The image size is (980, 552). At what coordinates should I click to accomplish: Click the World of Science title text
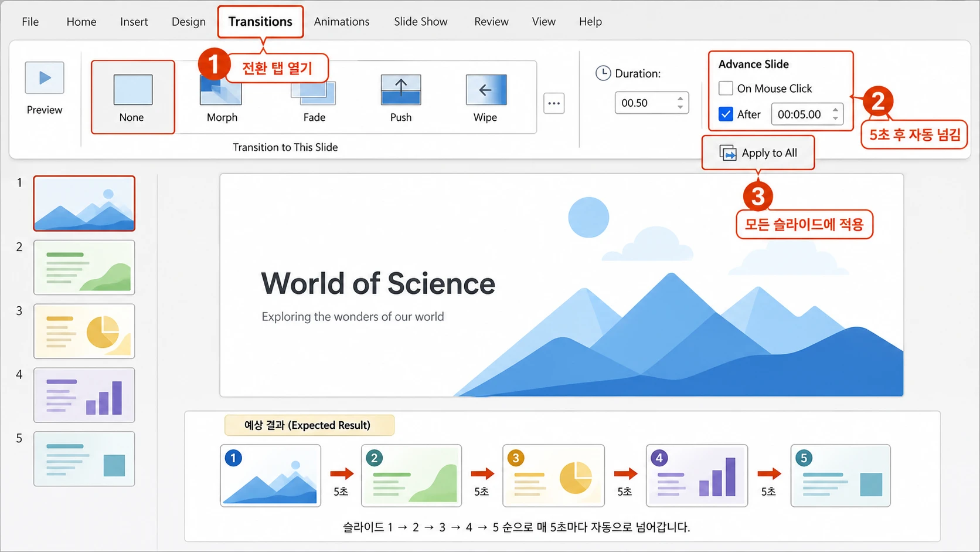click(x=378, y=284)
